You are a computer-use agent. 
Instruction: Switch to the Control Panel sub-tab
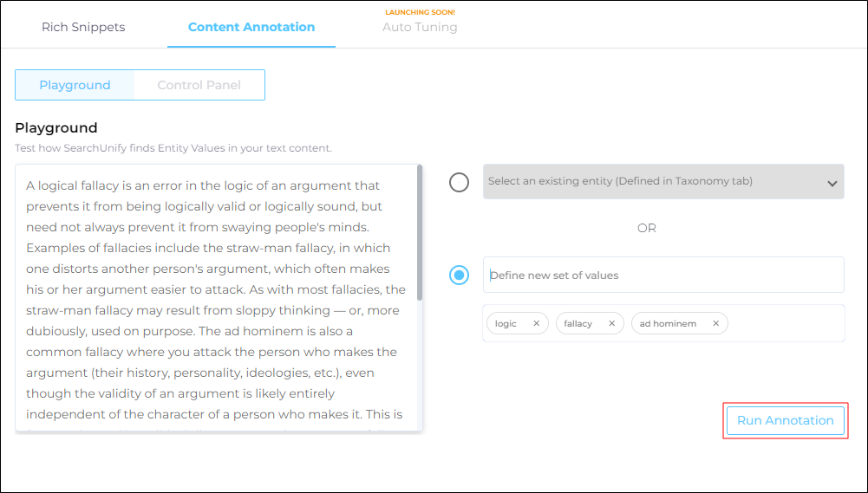coord(199,85)
